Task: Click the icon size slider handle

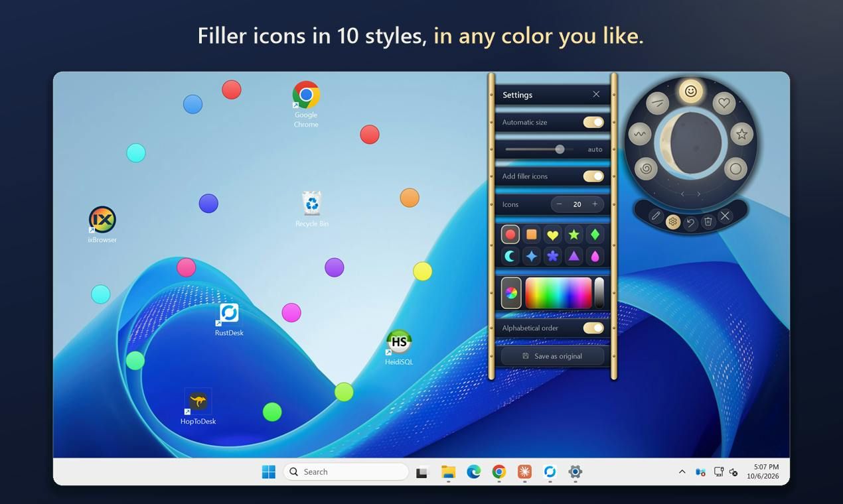Action: tap(560, 149)
